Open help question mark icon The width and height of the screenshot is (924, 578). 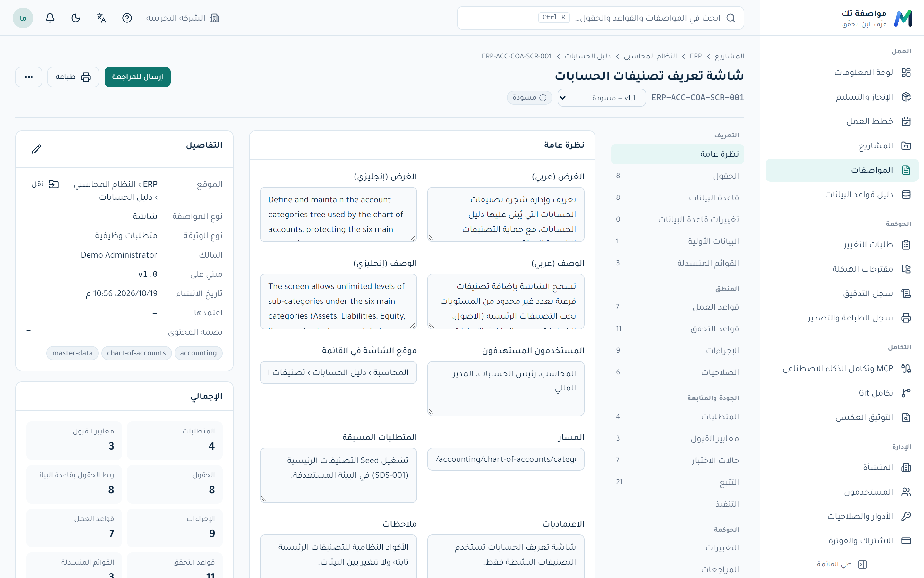127,18
